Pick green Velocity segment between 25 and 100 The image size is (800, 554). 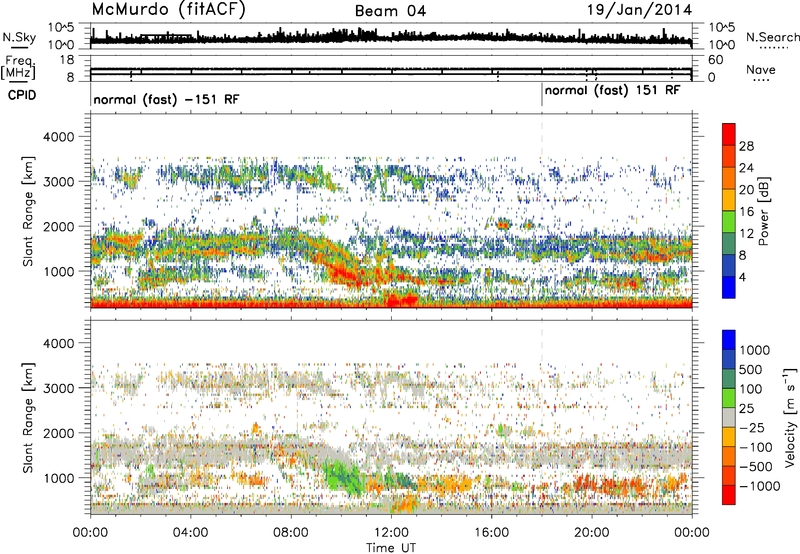(729, 398)
